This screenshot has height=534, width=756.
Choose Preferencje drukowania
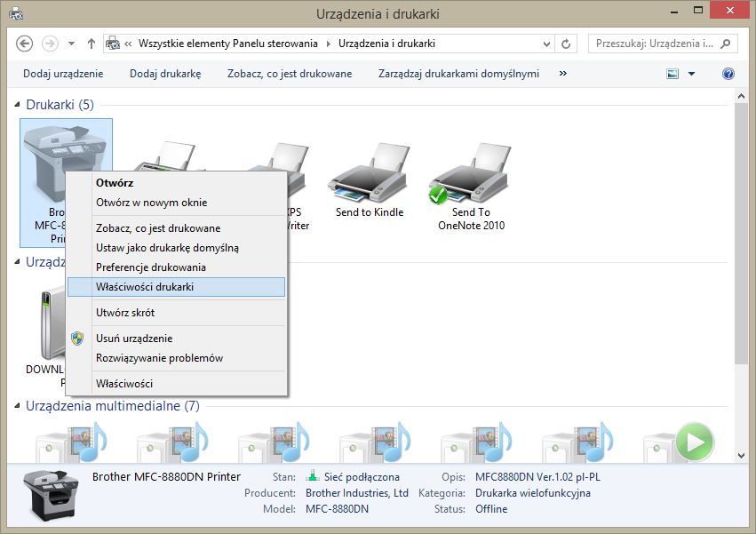point(177,267)
